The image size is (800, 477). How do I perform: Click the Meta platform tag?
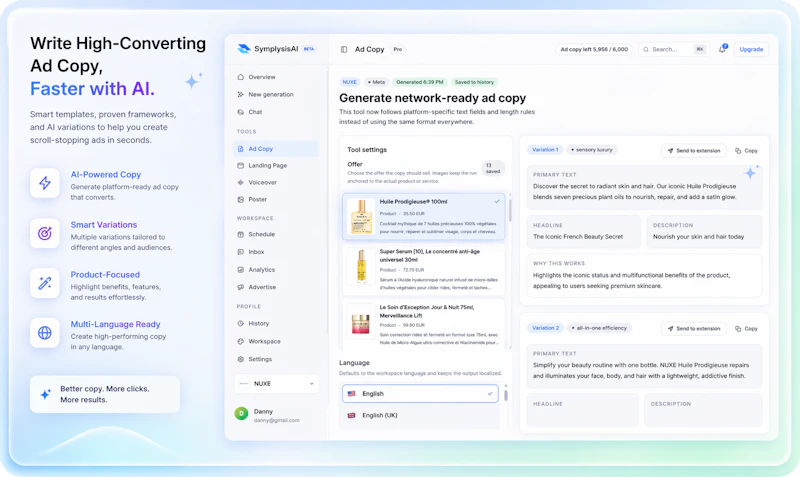[x=377, y=82]
